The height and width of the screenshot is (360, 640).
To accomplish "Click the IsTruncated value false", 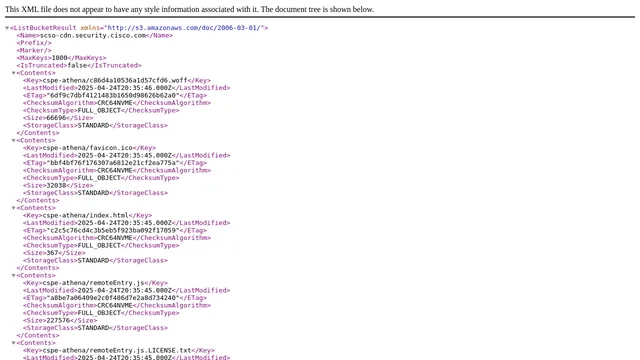I will coord(77,65).
